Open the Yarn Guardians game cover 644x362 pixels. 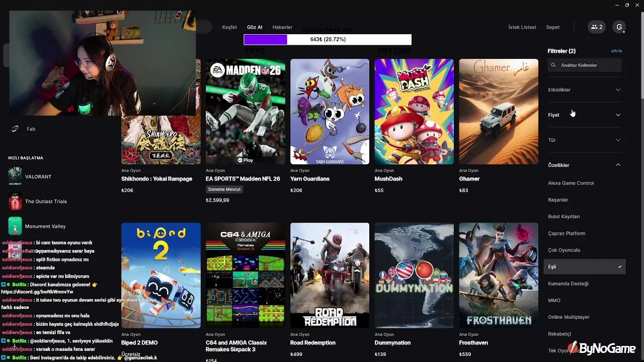330,112
